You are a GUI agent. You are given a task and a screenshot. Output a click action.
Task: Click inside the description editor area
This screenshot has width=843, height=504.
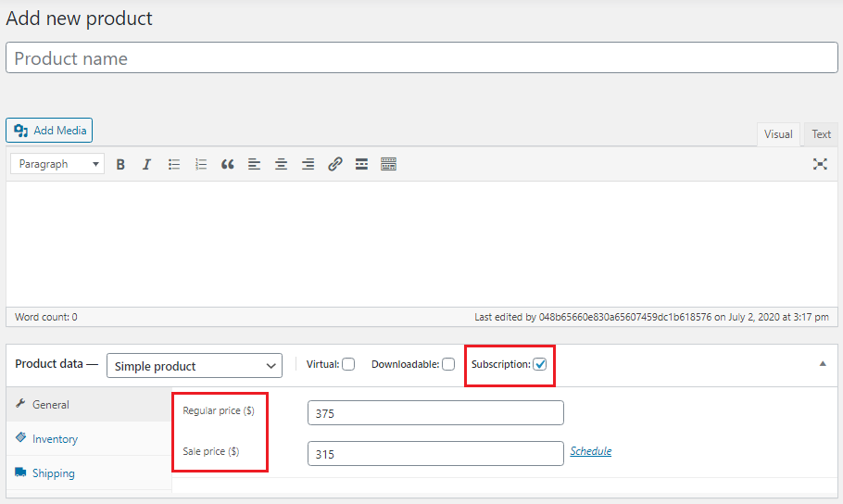[x=421, y=245]
